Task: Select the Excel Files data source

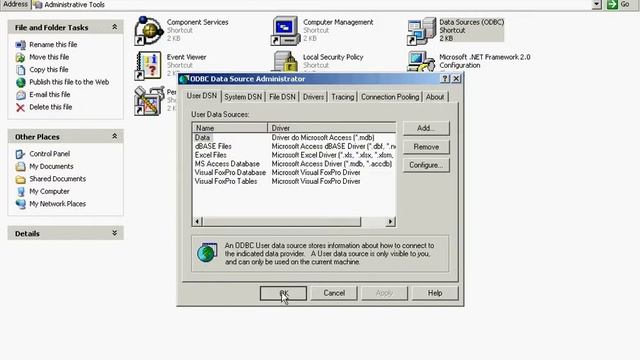Action: (x=294, y=156)
